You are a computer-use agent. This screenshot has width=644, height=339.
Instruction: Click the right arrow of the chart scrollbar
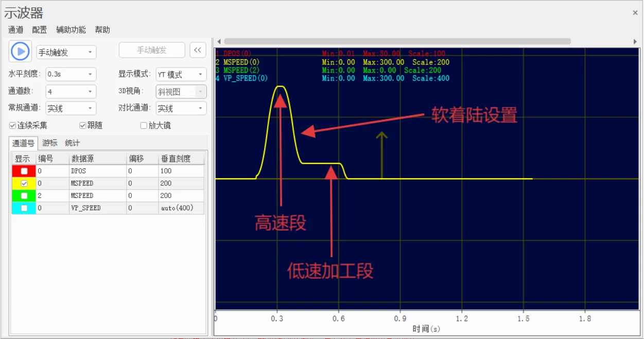pos(636,41)
